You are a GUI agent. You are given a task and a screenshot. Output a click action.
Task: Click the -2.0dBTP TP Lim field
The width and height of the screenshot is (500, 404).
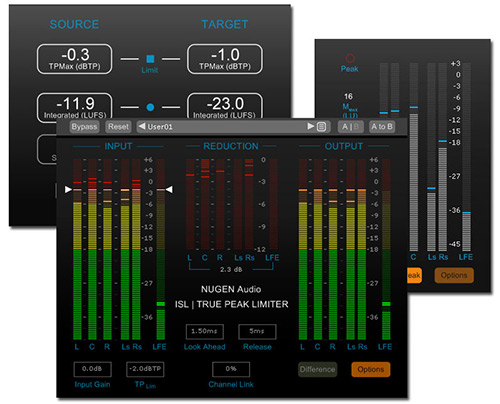coord(145,369)
